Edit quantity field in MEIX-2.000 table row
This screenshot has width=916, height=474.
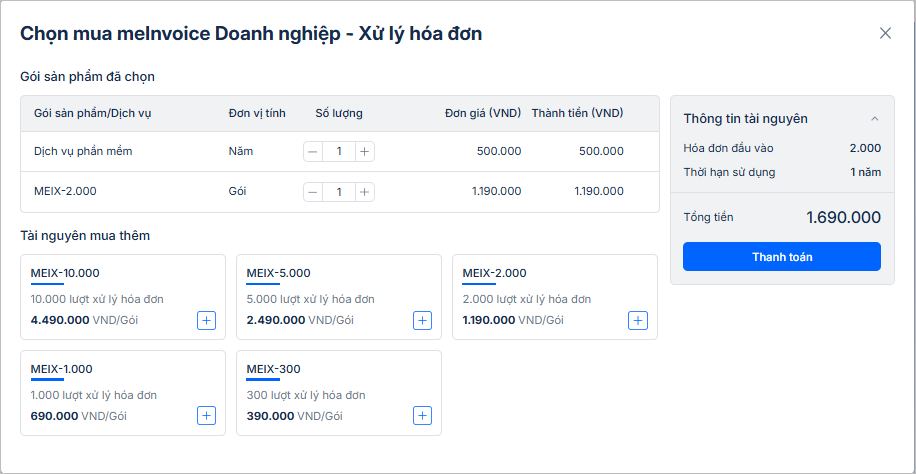click(x=339, y=192)
